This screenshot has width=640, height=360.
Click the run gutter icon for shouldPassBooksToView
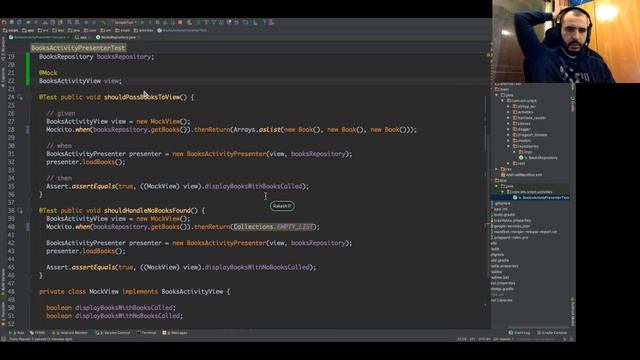20,97
